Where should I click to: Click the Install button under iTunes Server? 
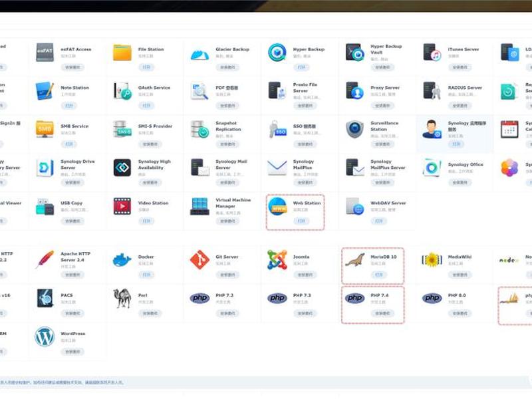point(460,67)
